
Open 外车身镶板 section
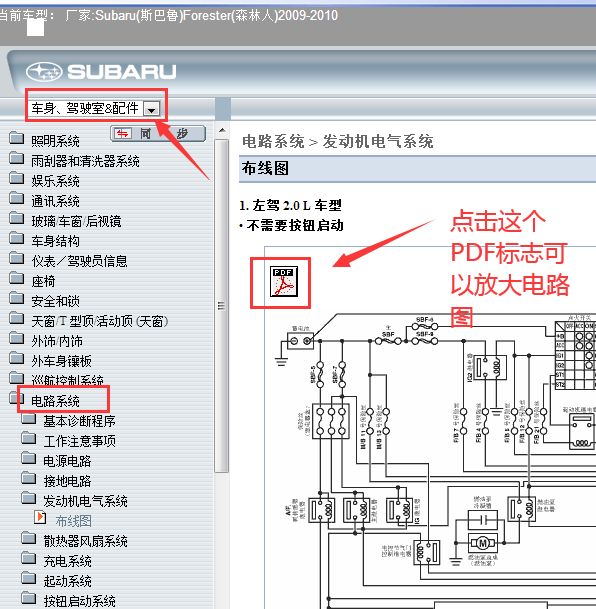pos(62,362)
